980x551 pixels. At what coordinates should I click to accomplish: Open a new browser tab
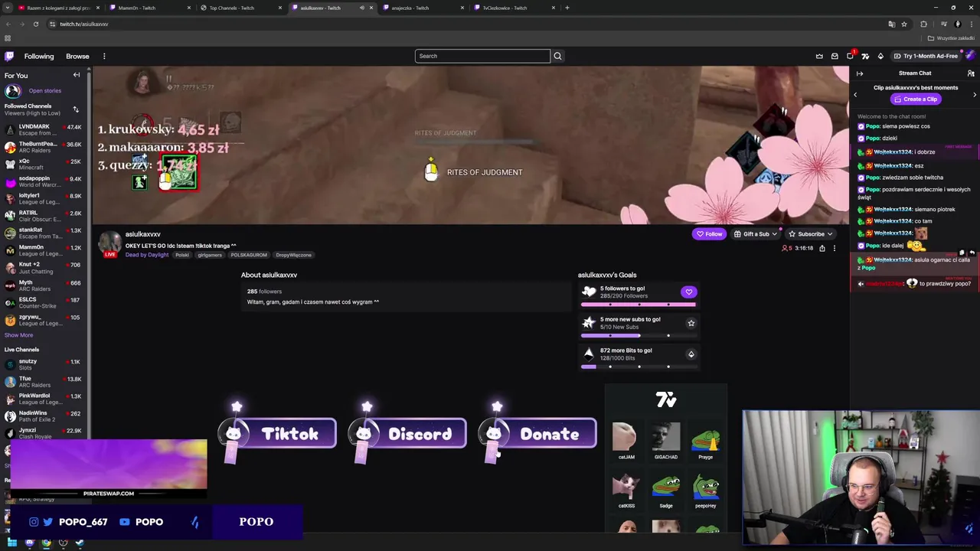point(567,8)
